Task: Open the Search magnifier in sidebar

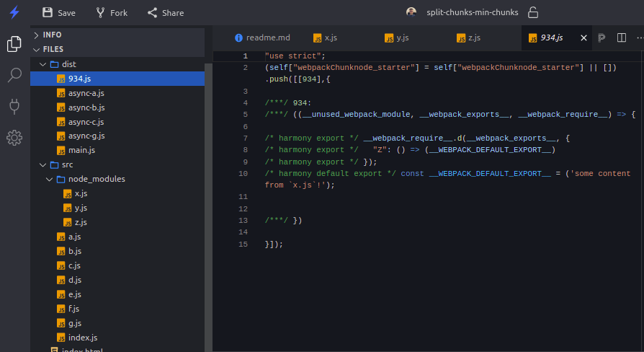Action: point(14,75)
